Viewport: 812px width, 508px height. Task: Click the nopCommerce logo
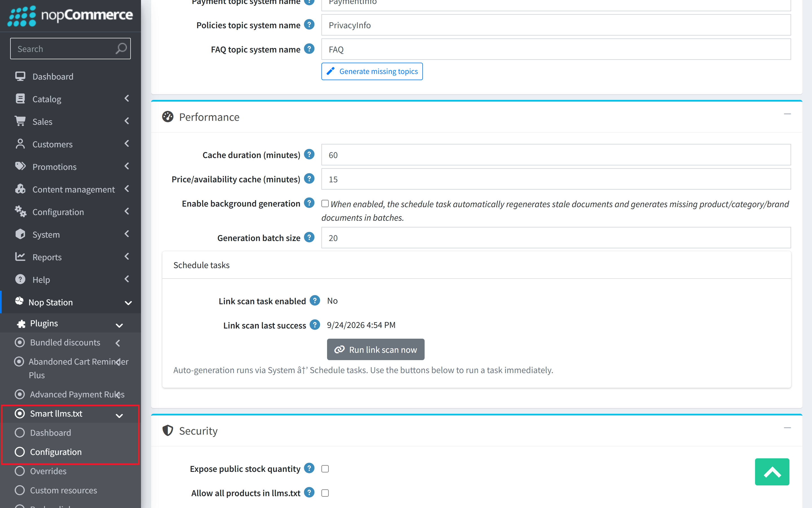click(70, 16)
